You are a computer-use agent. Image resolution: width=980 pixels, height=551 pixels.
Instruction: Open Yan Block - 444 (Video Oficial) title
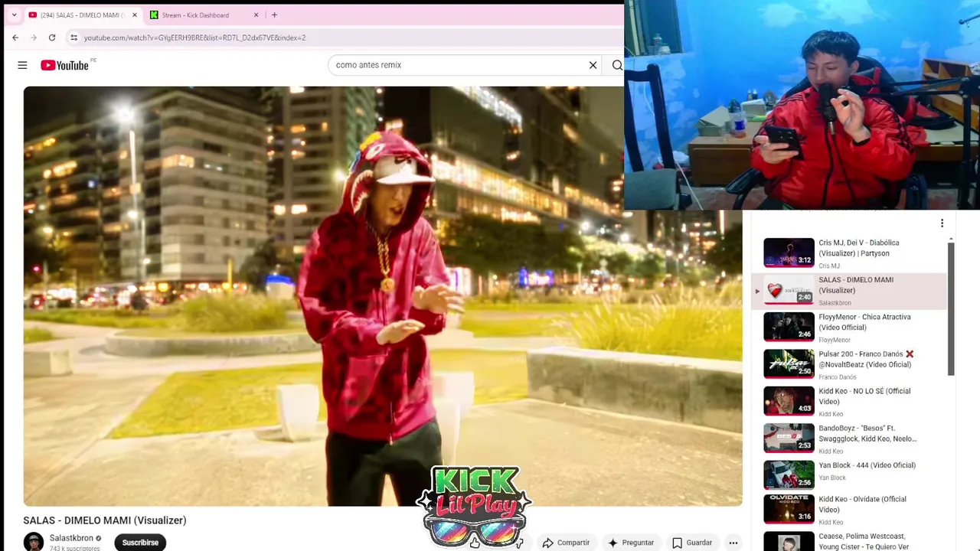[867, 465]
